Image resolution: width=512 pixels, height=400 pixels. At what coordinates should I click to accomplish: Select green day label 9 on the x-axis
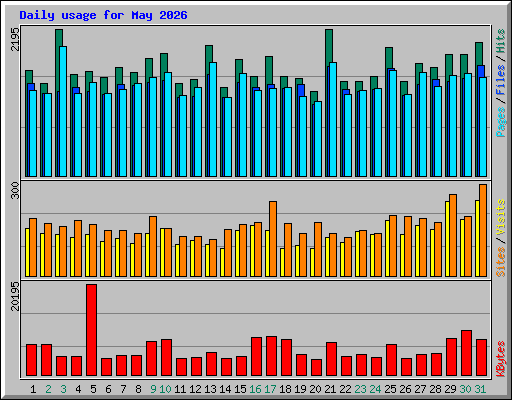tap(153, 389)
